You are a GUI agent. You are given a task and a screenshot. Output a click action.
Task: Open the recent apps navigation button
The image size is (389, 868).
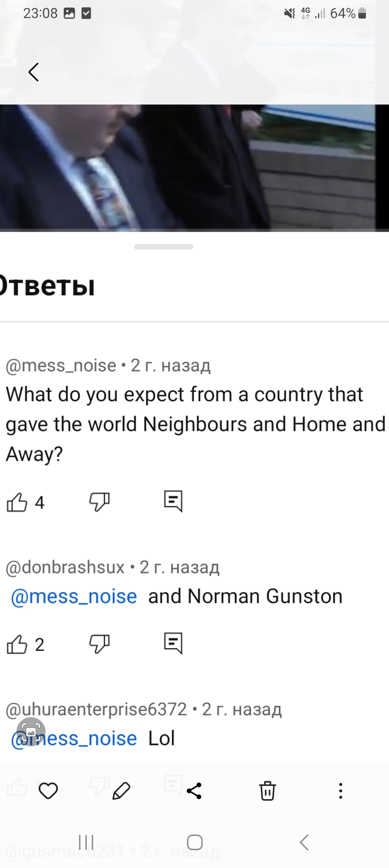(x=86, y=842)
